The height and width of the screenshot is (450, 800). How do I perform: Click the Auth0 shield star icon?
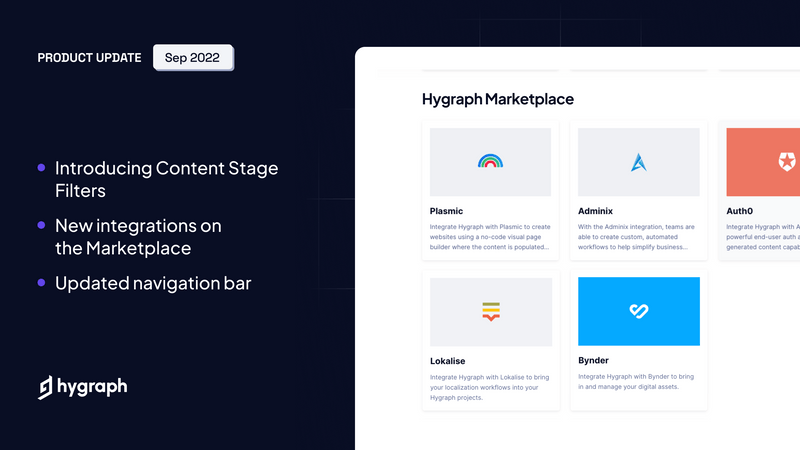[x=785, y=161]
